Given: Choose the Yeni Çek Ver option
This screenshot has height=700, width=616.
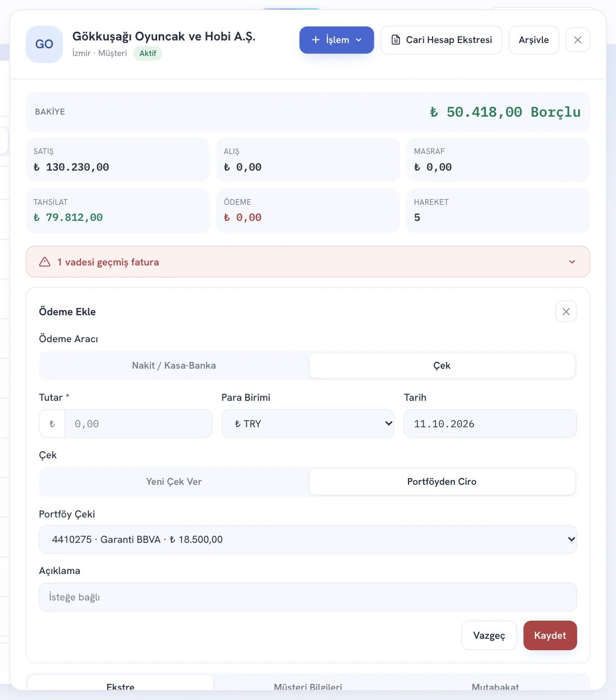Looking at the screenshot, I should [x=174, y=482].
